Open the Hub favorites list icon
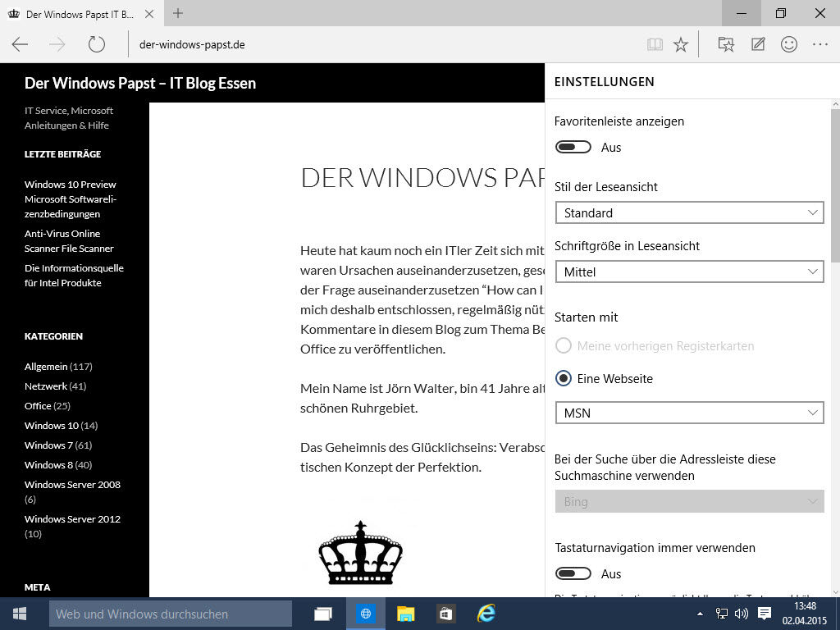This screenshot has height=630, width=840. pos(726,45)
